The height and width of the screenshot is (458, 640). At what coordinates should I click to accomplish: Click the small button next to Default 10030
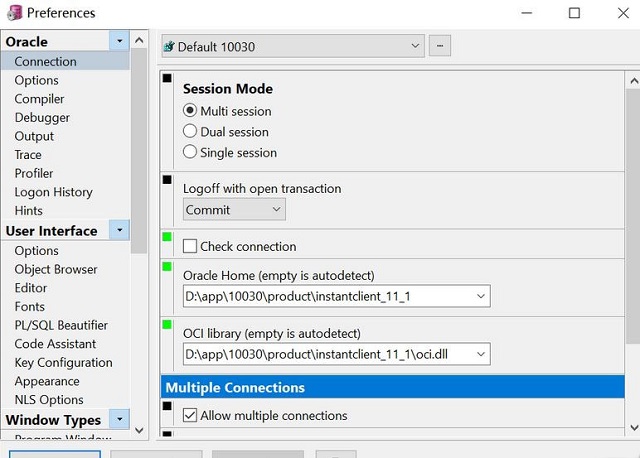coord(439,46)
